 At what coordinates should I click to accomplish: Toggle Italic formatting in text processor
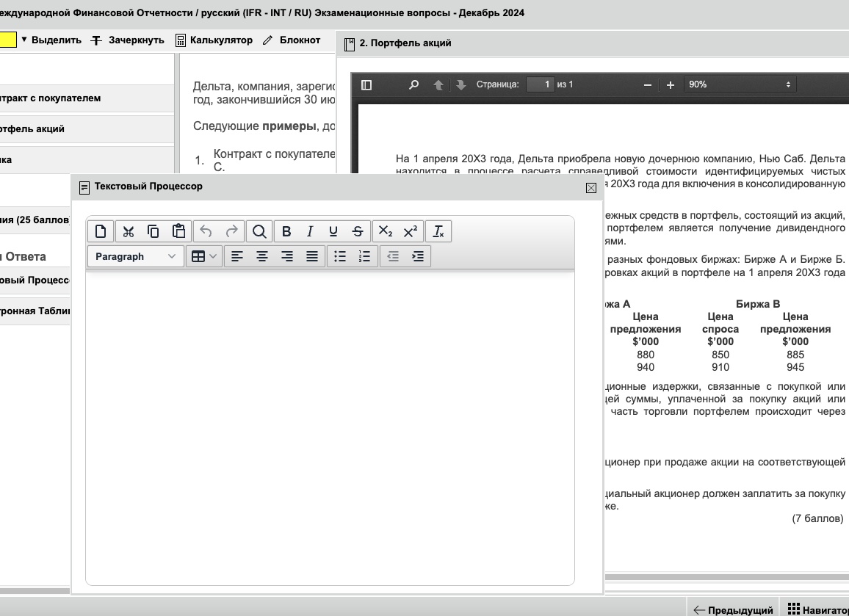coord(310,232)
